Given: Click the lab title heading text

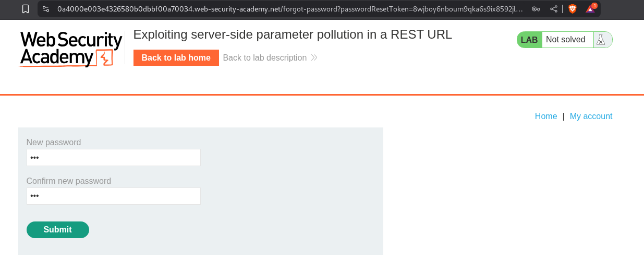Looking at the screenshot, I should [293, 34].
